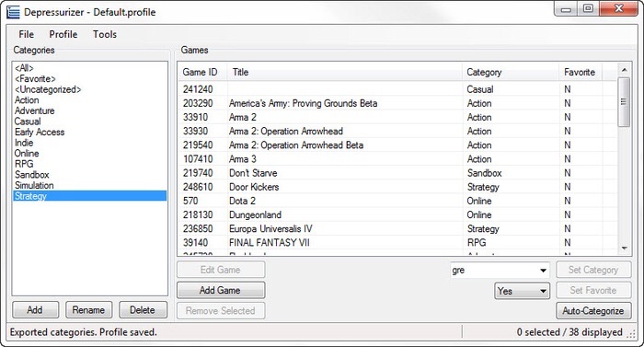Viewport: 644px width, 347px height.
Task: Select the <All> category
Action: pyautogui.click(x=89, y=68)
